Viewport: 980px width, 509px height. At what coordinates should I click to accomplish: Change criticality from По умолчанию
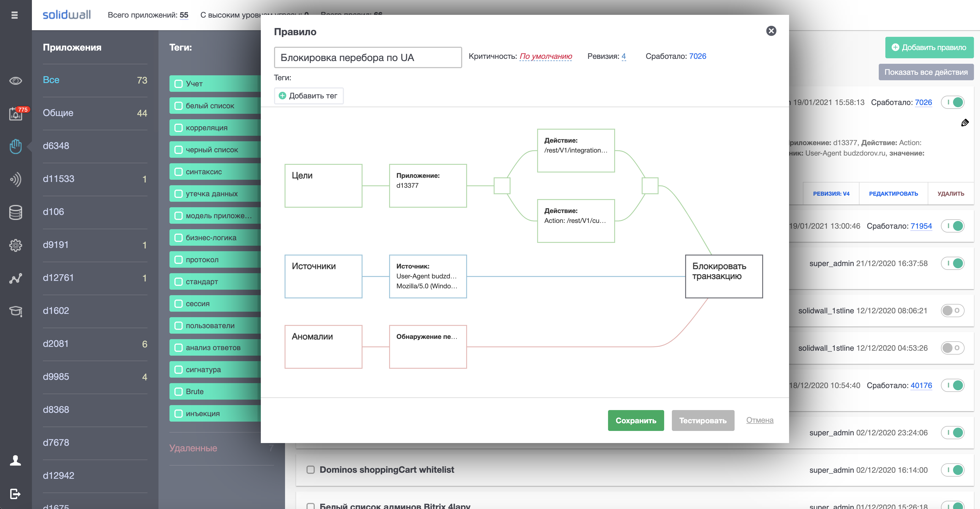coord(546,56)
